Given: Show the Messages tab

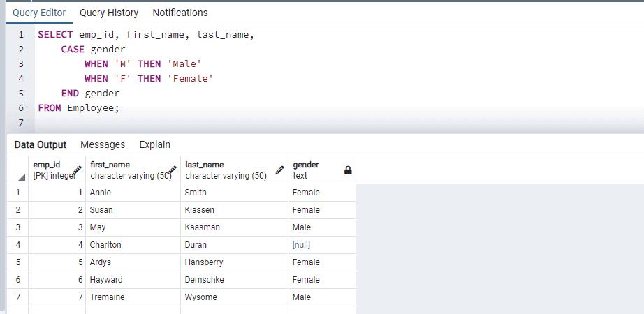Looking at the screenshot, I should pyautogui.click(x=103, y=144).
